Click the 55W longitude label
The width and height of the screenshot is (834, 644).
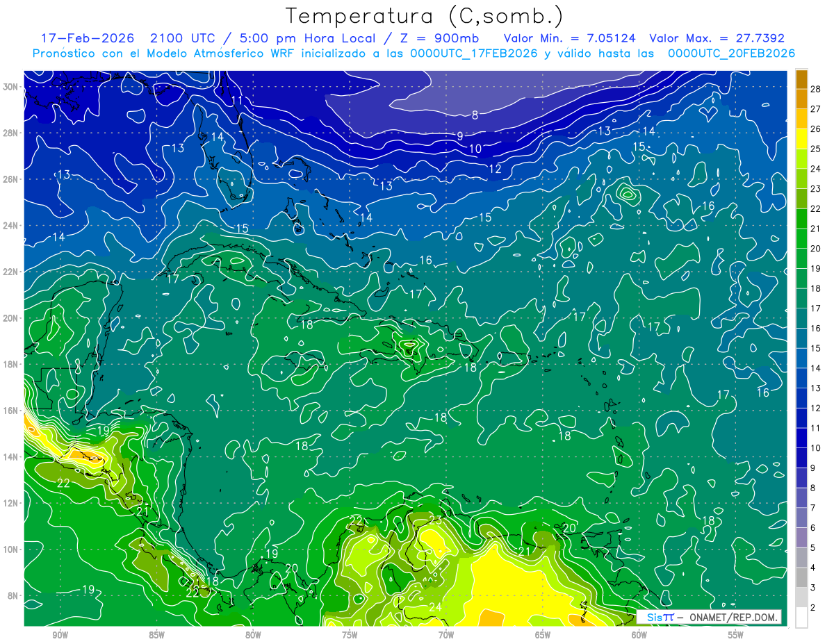(736, 635)
